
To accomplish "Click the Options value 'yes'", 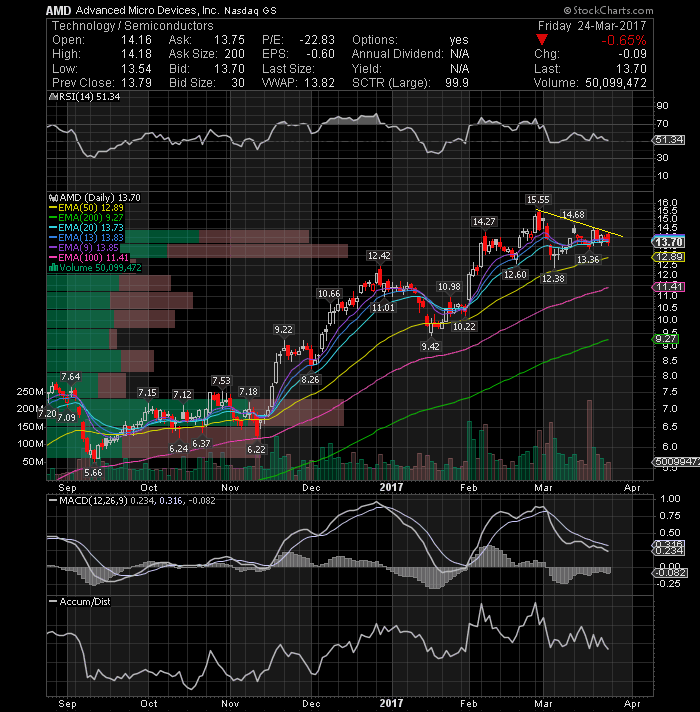I will click(459, 40).
